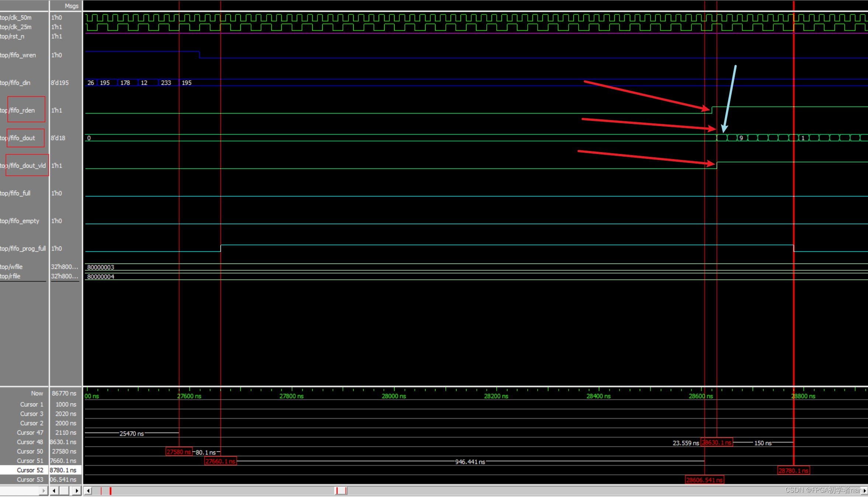Click the values pane right scroll arrow

click(x=77, y=490)
